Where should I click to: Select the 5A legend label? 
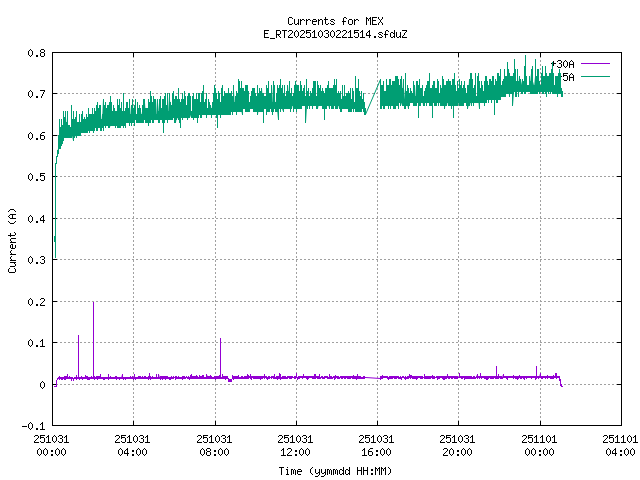(567, 76)
